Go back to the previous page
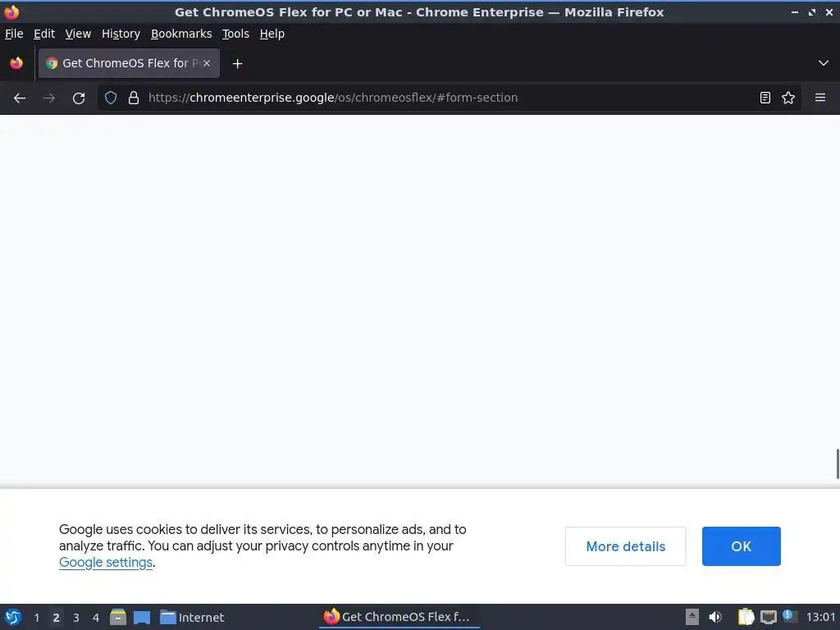This screenshot has height=630, width=840. (20, 98)
